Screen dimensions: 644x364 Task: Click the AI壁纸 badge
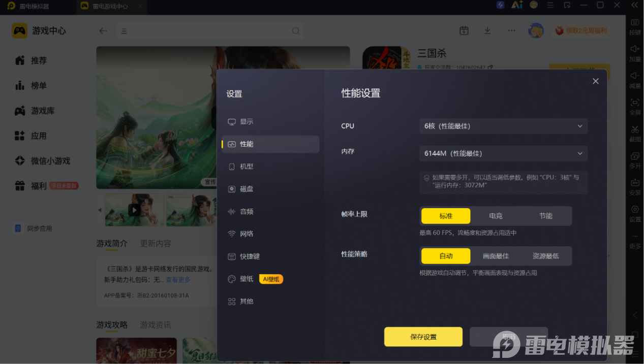click(271, 279)
